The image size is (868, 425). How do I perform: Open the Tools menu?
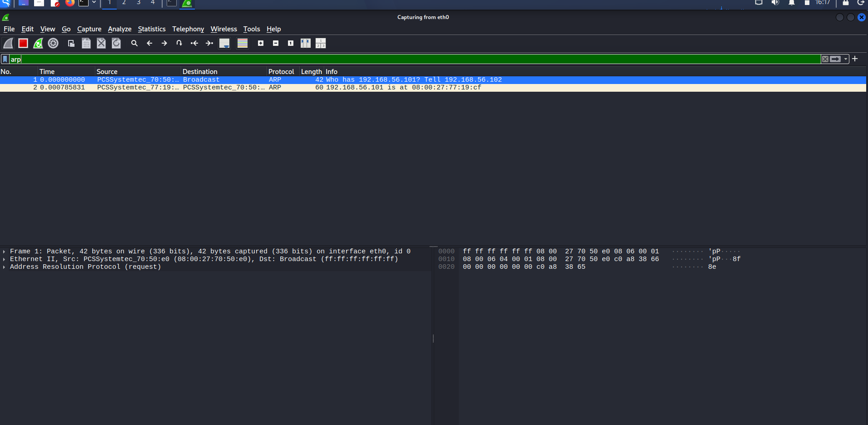click(x=252, y=29)
